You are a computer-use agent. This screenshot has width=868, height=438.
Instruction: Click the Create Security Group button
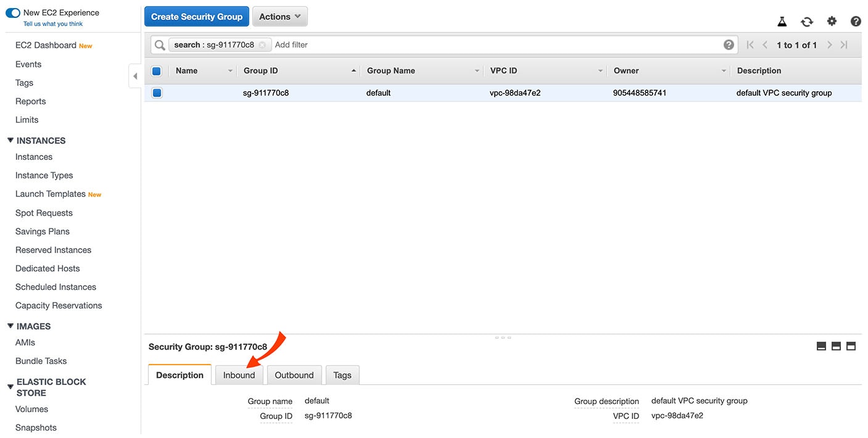[x=196, y=16]
